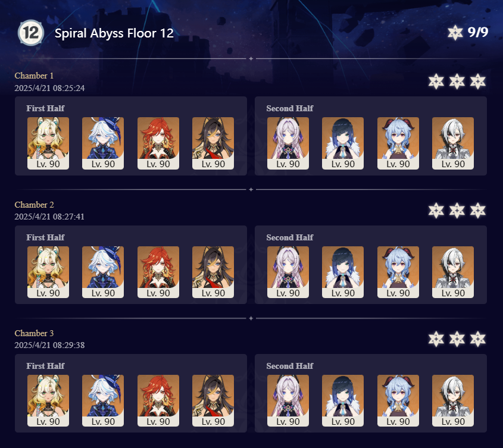
Task: Click white-haired character in Chamber 1 Second Half
Action: [x=453, y=143]
